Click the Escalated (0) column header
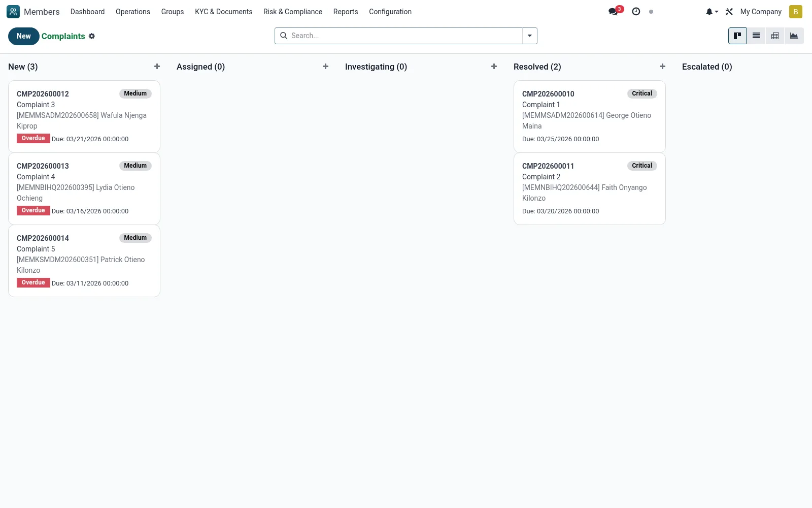 (707, 67)
